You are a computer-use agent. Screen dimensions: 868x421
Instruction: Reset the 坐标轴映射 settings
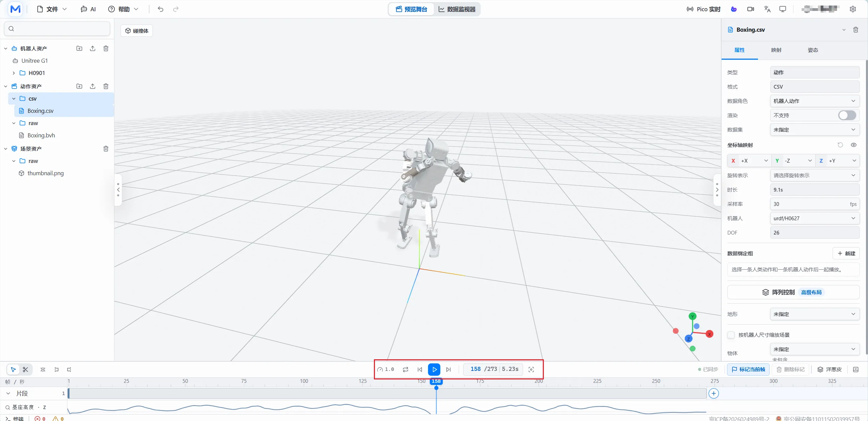[x=840, y=145]
